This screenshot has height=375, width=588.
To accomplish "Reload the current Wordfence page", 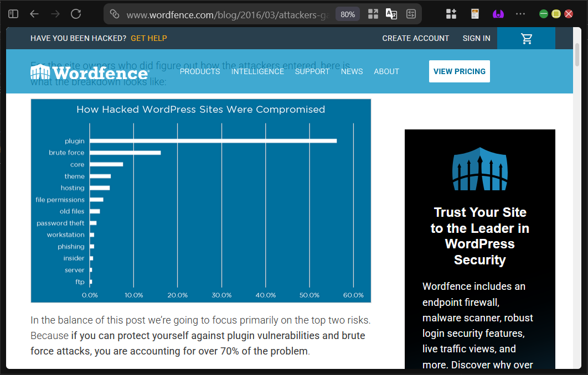I will coord(76,14).
